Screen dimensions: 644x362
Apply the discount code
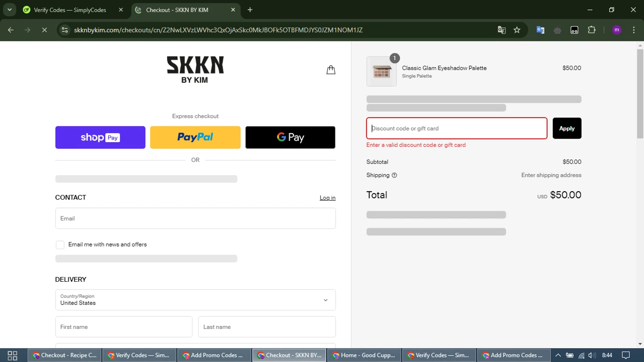pyautogui.click(x=567, y=128)
